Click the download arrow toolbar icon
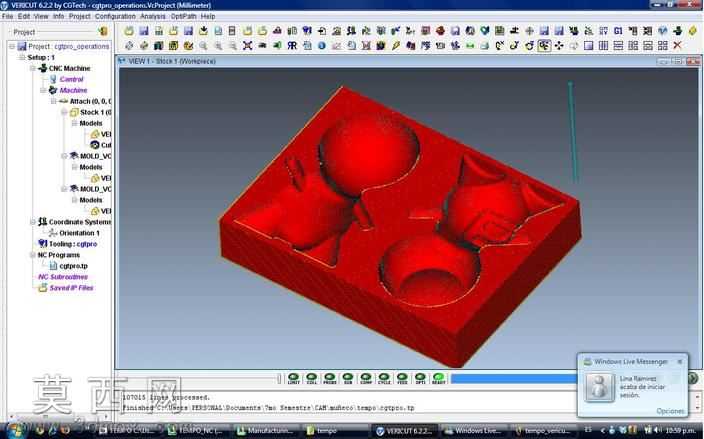This screenshot has width=704, height=439. click(x=203, y=31)
